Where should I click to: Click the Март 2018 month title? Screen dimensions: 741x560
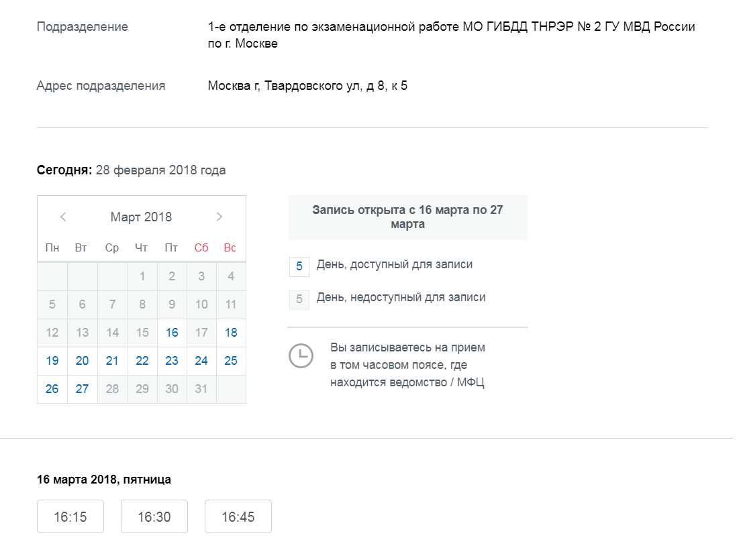click(141, 217)
